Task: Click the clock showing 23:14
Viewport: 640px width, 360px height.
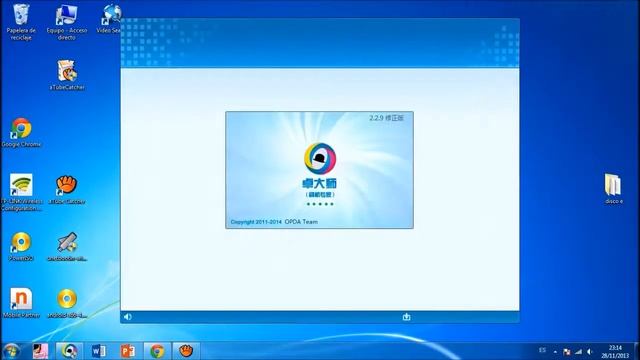Action: point(615,348)
